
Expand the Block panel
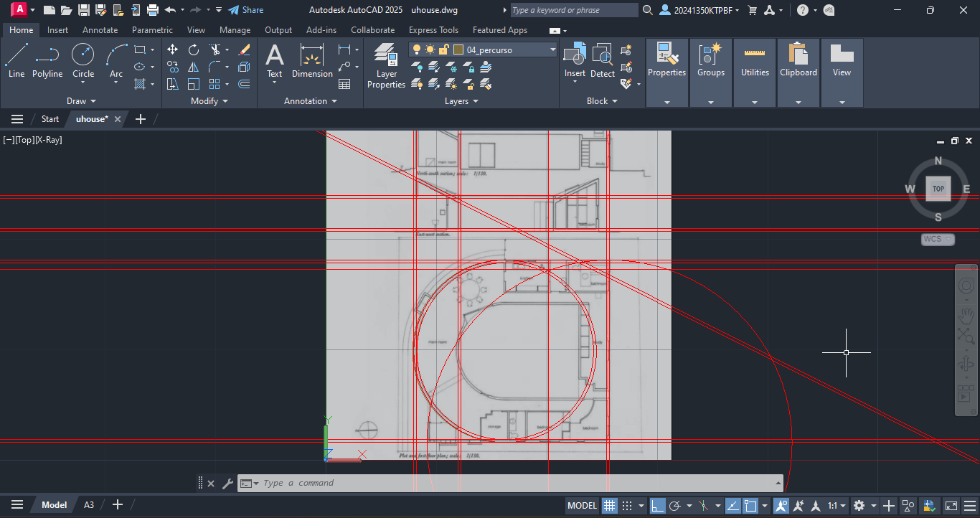coord(602,101)
